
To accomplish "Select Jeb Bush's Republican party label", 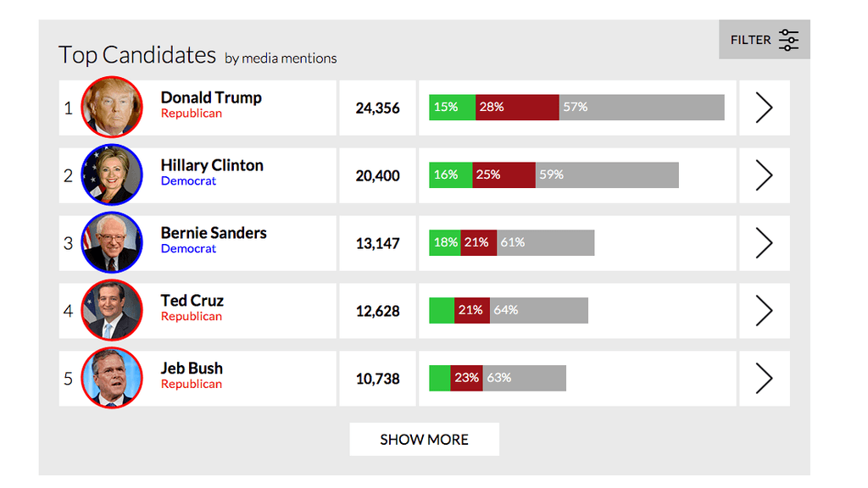I will click(x=192, y=385).
